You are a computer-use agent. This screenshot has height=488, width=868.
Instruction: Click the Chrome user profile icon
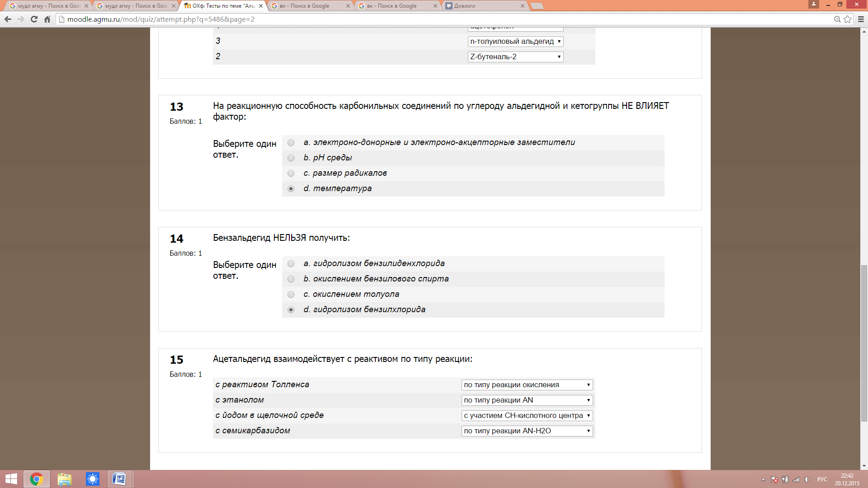pyautogui.click(x=814, y=4)
